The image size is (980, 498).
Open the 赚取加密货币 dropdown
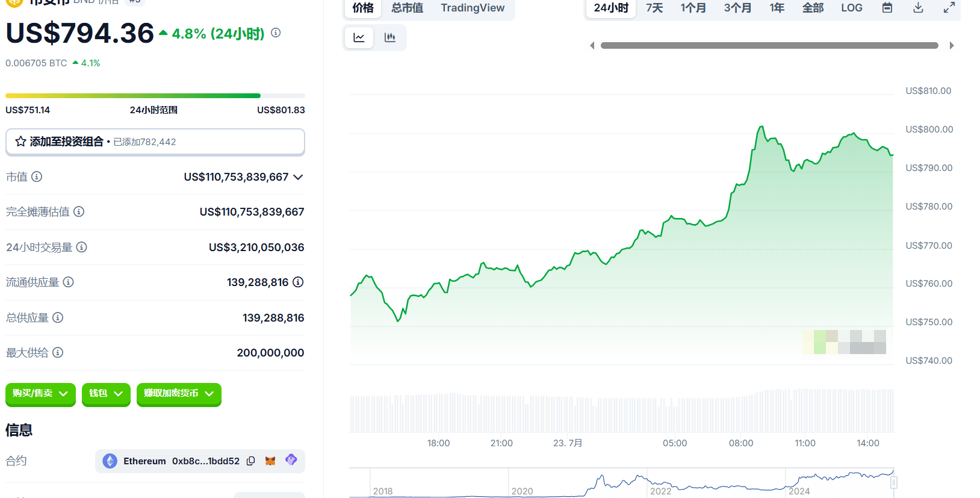click(179, 394)
